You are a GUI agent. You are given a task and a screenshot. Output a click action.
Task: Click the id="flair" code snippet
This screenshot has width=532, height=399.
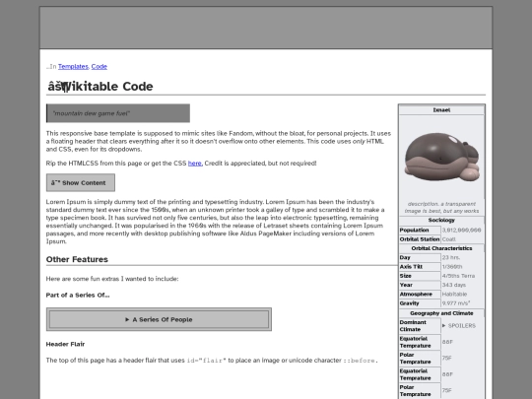tap(206, 361)
